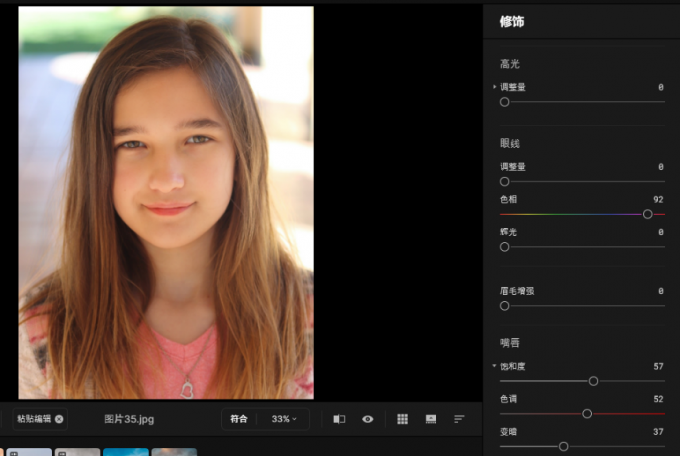Toggle the filmstrip display icon

tap(431, 419)
